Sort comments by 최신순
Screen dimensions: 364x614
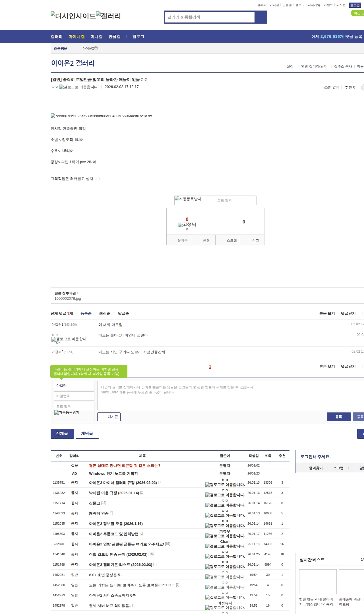click(105, 313)
